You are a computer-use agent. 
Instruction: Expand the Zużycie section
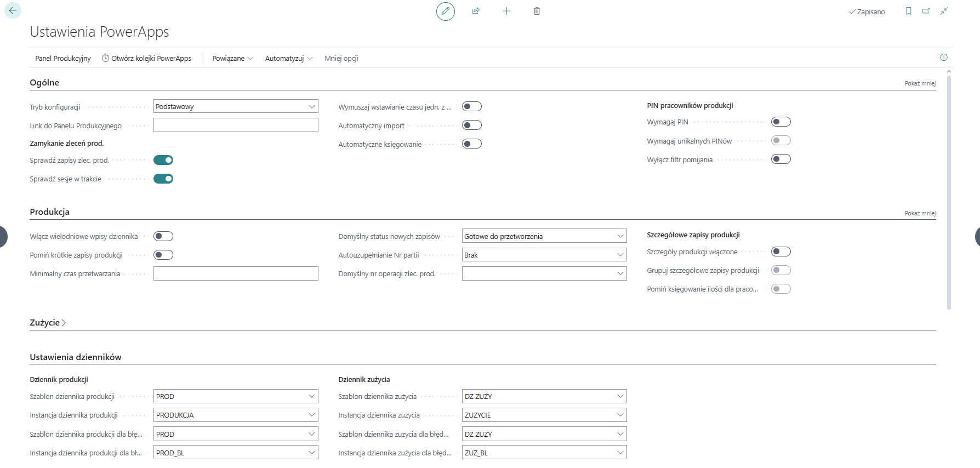click(48, 323)
